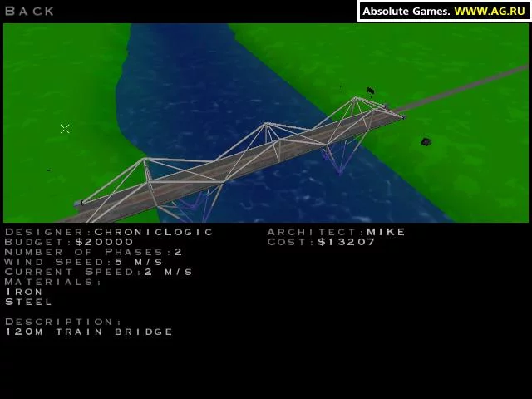Click the cost value $13207
Image resolution: width=532 pixels, height=399 pixels.
tap(347, 242)
